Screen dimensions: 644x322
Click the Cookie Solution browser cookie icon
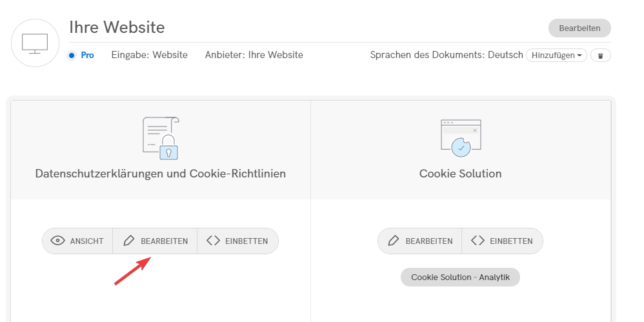pyautogui.click(x=460, y=138)
